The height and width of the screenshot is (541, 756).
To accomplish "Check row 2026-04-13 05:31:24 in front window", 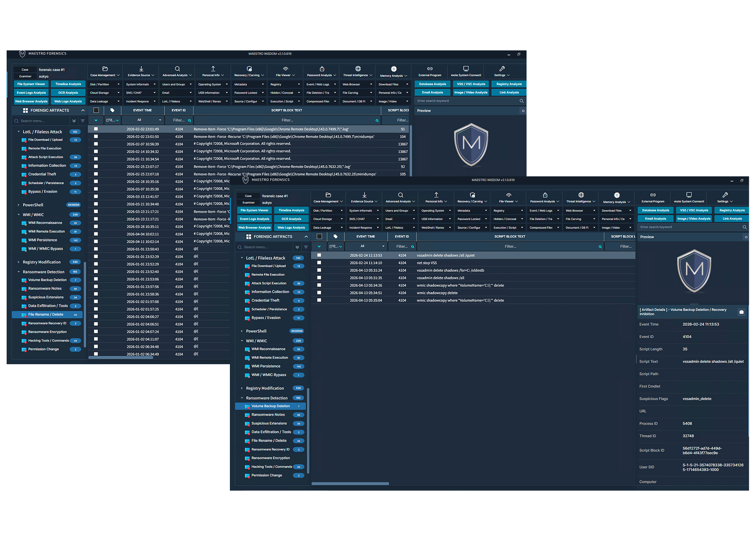I will point(319,270).
